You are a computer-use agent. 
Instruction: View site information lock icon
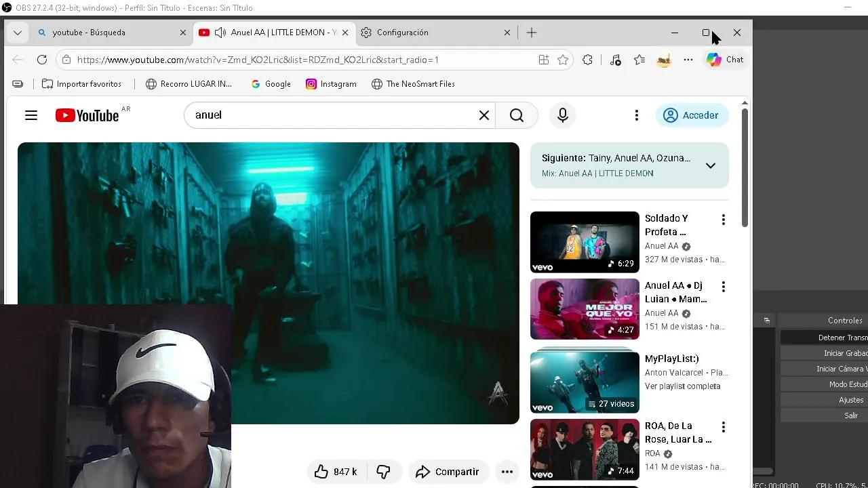tap(66, 60)
